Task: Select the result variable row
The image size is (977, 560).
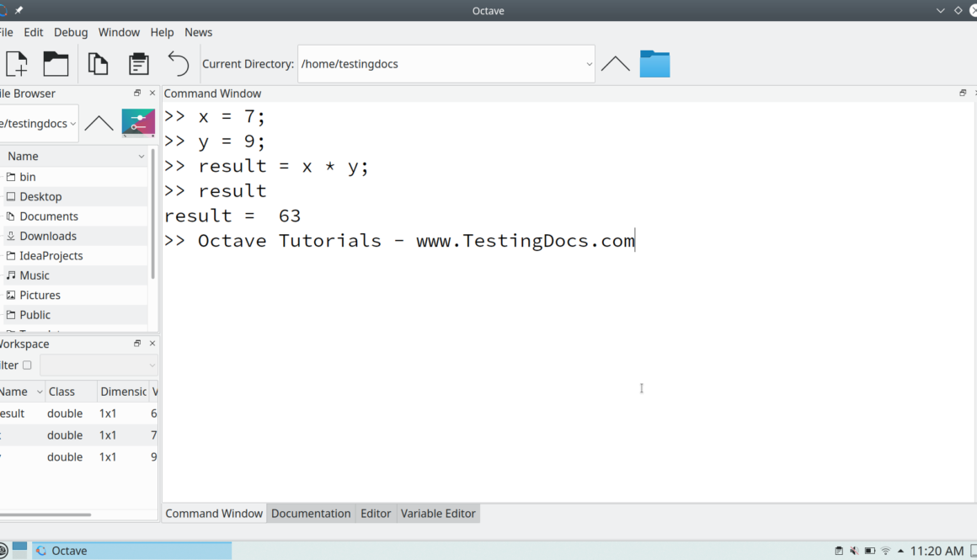Action: coord(78,413)
